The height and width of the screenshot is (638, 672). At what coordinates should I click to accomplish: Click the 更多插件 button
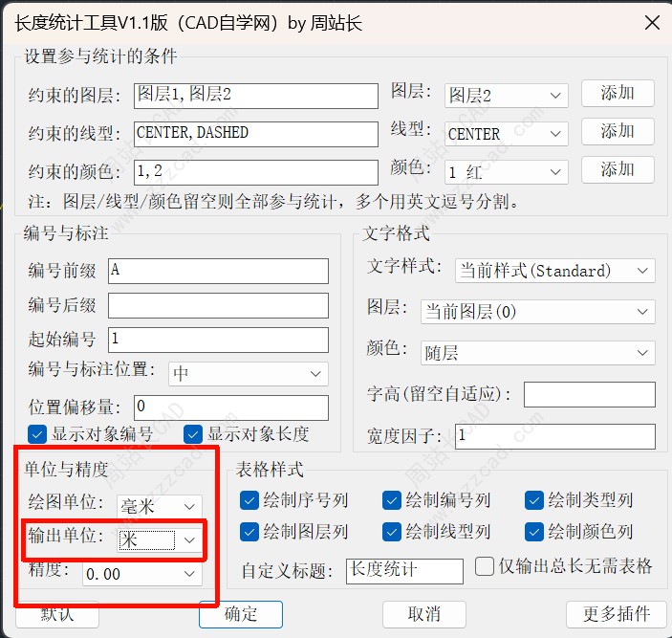616,613
